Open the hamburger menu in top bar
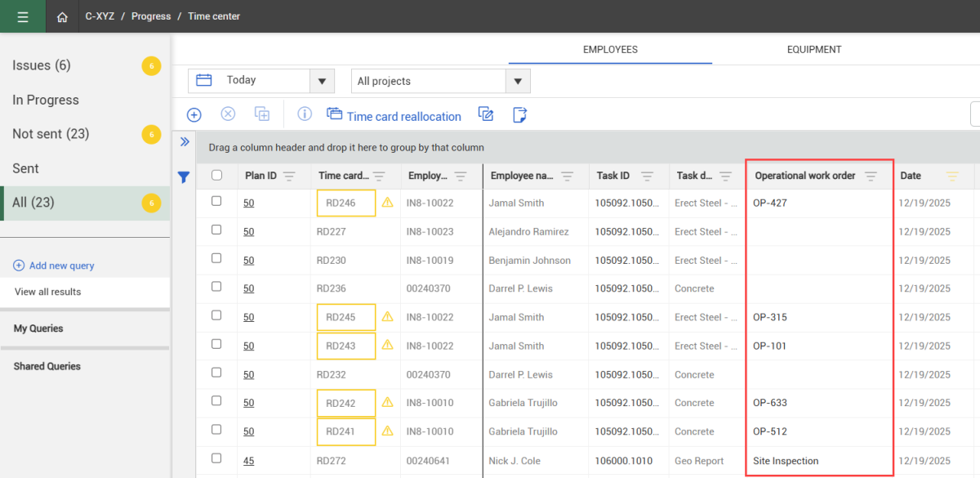Image resolution: width=980 pixels, height=478 pixels. pos(23,16)
